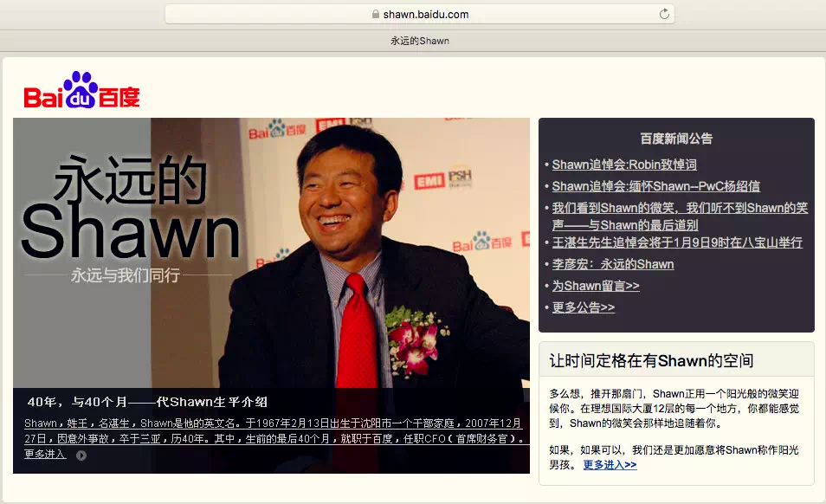Image resolution: width=826 pixels, height=504 pixels.
Task: Open link 李彦宏：永远的Shawn
Action: coord(613,264)
